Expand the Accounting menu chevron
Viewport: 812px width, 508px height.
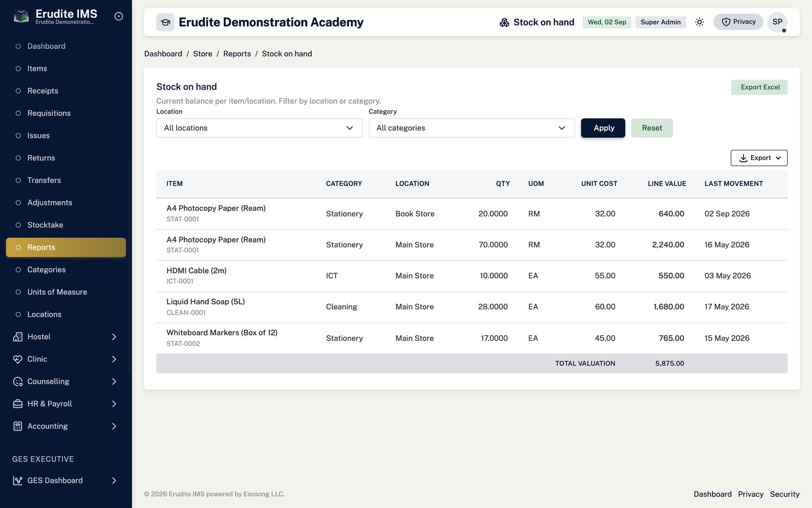point(114,426)
